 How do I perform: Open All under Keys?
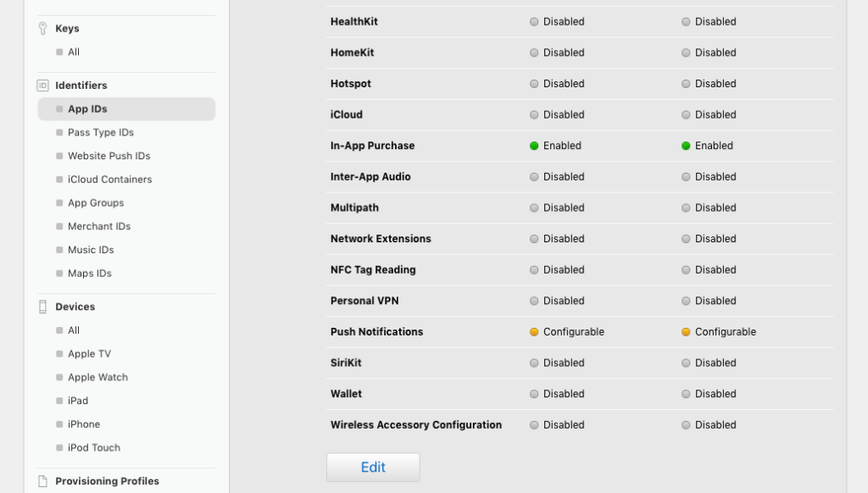coord(74,53)
